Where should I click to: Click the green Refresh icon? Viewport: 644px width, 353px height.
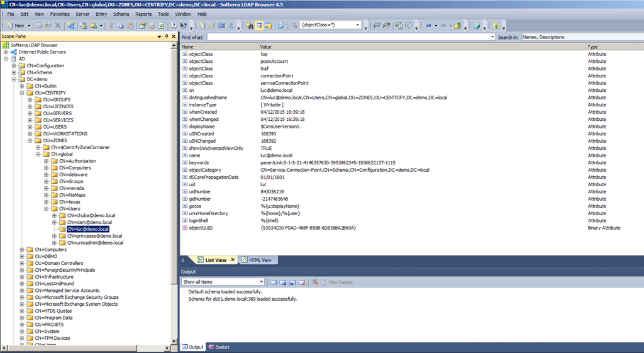[x=162, y=25]
